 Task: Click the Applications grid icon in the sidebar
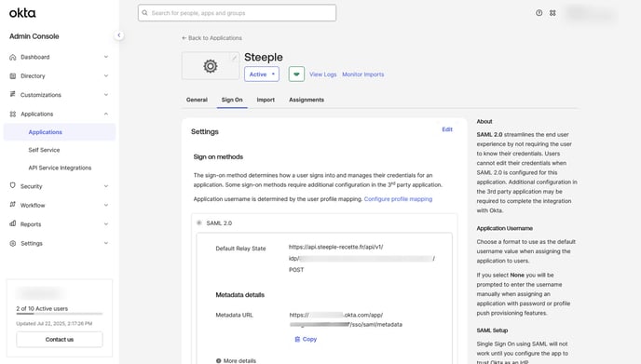tap(13, 114)
